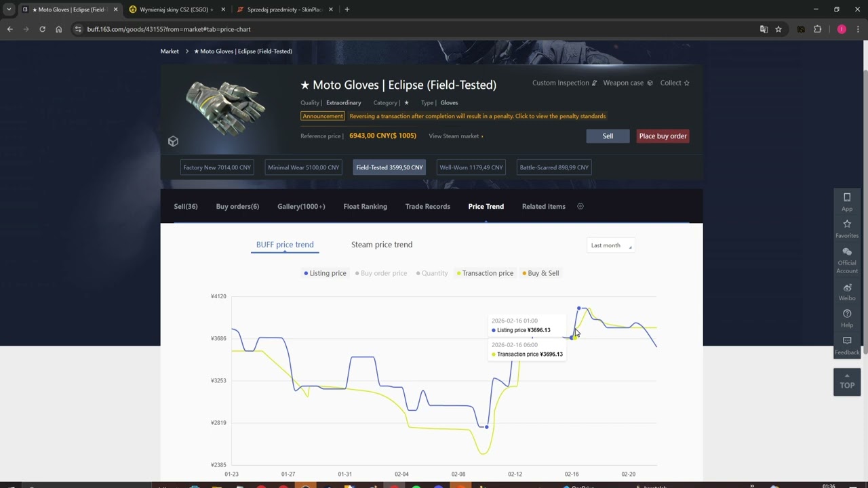Screen dimensions: 868x488
Task: Select Well-Worn 1179,49 CNY
Action: pyautogui.click(x=471, y=167)
